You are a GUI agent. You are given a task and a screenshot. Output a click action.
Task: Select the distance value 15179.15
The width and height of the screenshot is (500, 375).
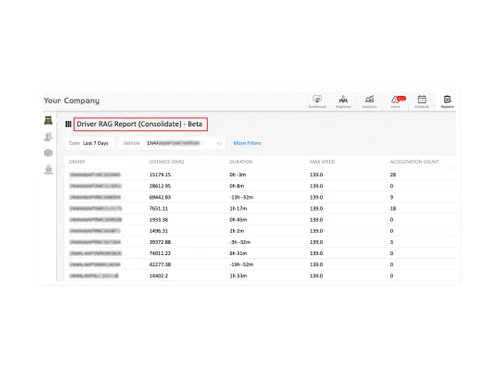click(x=160, y=175)
